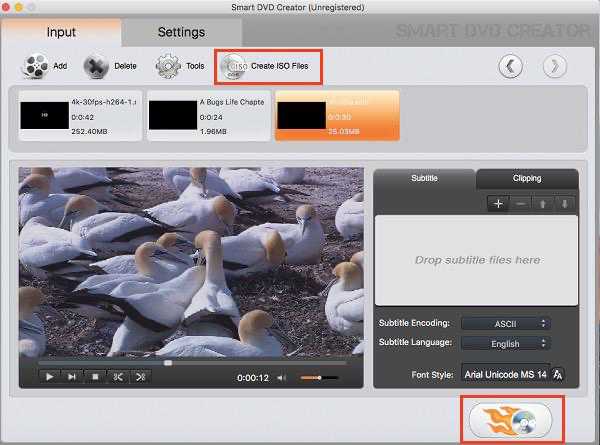Viewport: 600px width, 445px height.
Task: Click the Add film reel icon
Action: [36, 66]
